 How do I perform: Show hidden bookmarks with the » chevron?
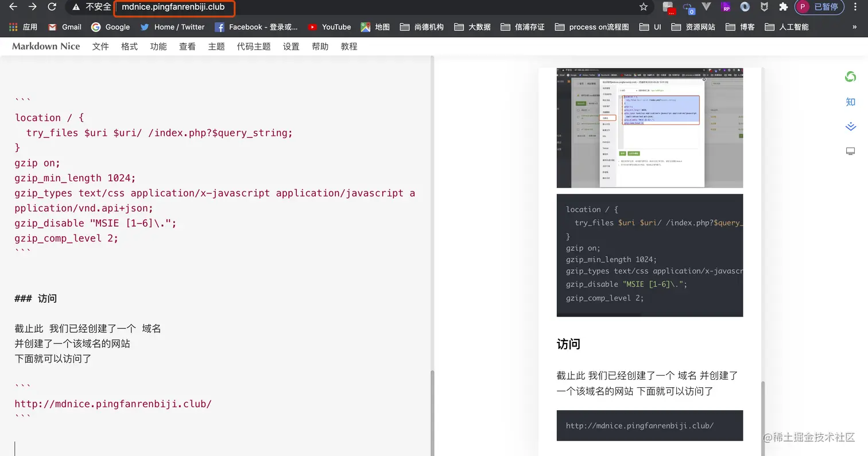pyautogui.click(x=855, y=27)
